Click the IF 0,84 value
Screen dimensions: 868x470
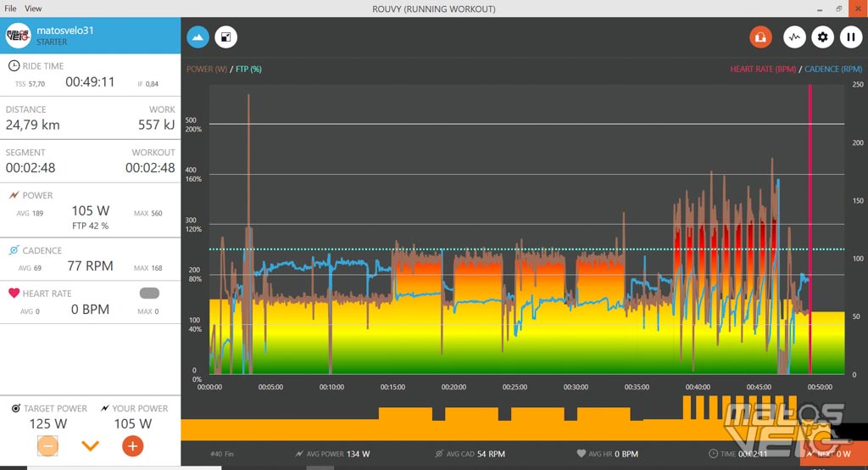pyautogui.click(x=147, y=84)
